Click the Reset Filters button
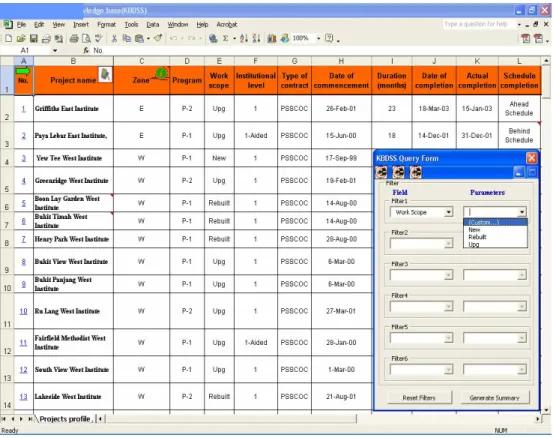The image size is (553, 438). click(419, 398)
